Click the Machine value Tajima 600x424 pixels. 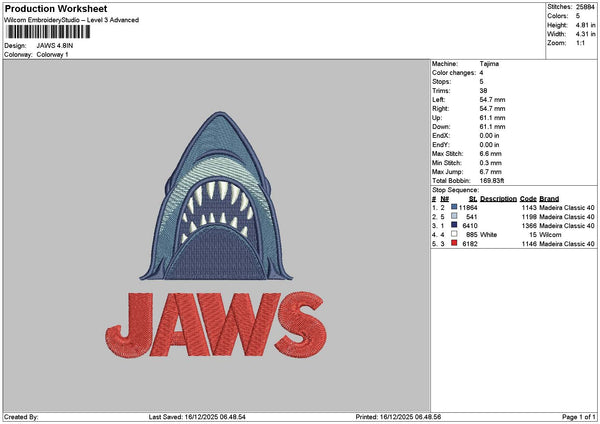point(490,63)
